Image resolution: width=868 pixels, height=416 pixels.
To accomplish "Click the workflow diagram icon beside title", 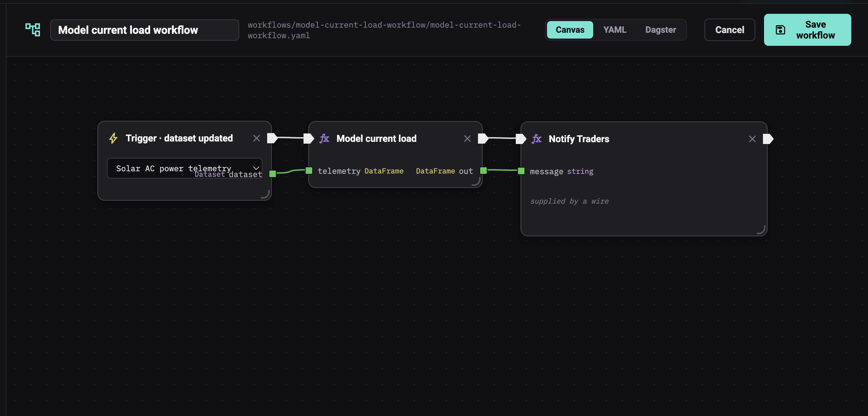I will [33, 30].
